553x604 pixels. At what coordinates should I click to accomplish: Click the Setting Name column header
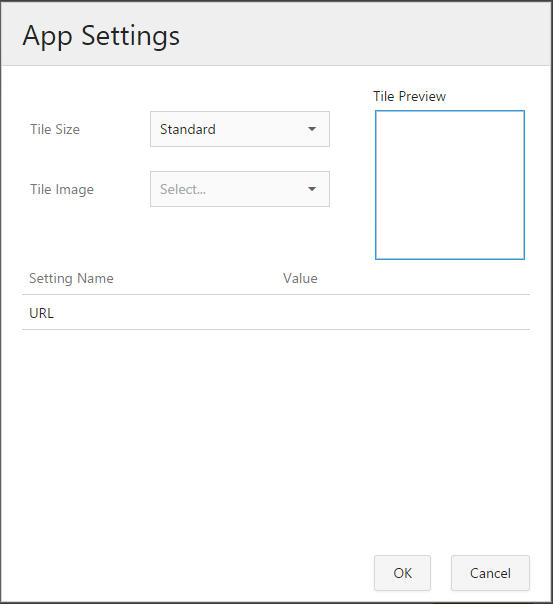point(71,278)
